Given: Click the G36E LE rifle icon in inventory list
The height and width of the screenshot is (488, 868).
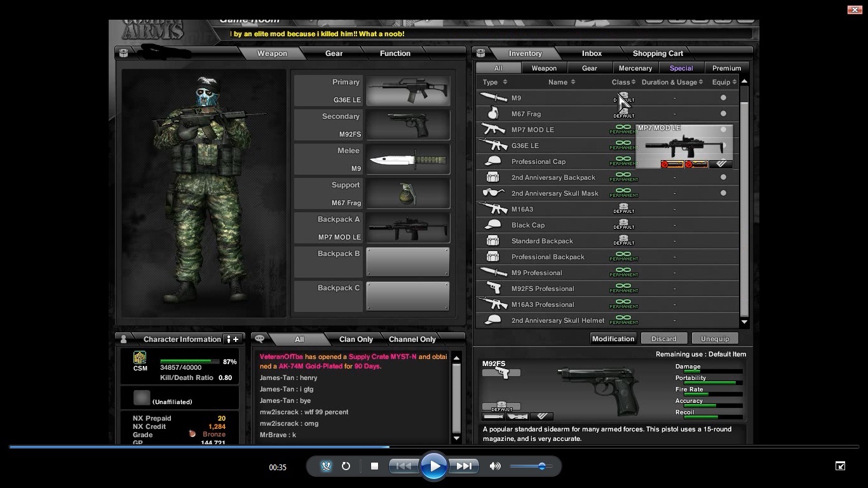Looking at the screenshot, I should click(x=494, y=146).
